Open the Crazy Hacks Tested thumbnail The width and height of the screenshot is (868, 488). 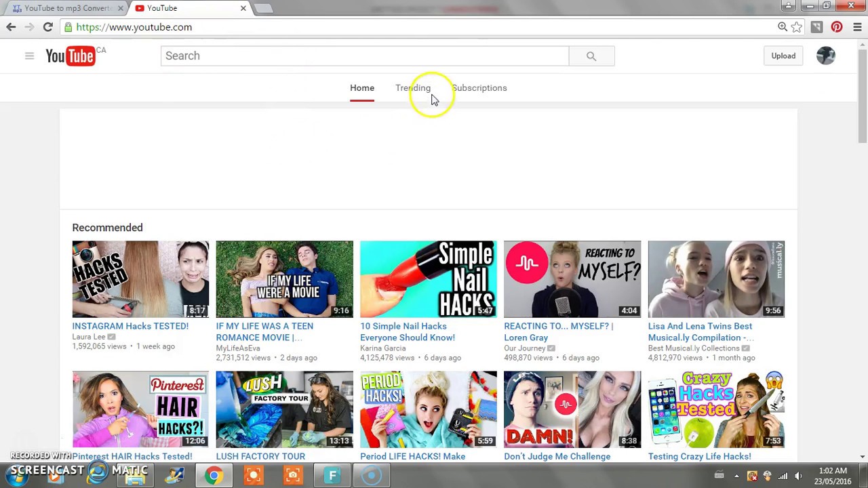pyautogui.click(x=716, y=409)
